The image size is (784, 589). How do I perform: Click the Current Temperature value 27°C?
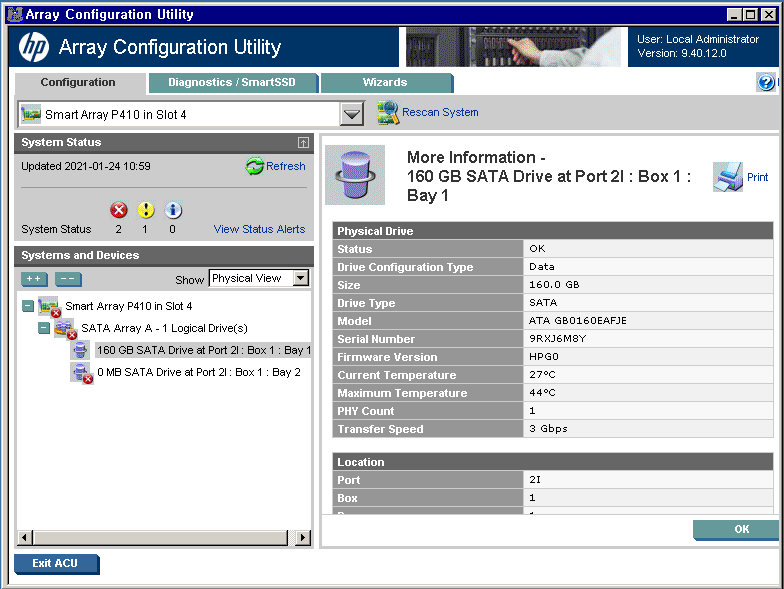pyautogui.click(x=542, y=374)
